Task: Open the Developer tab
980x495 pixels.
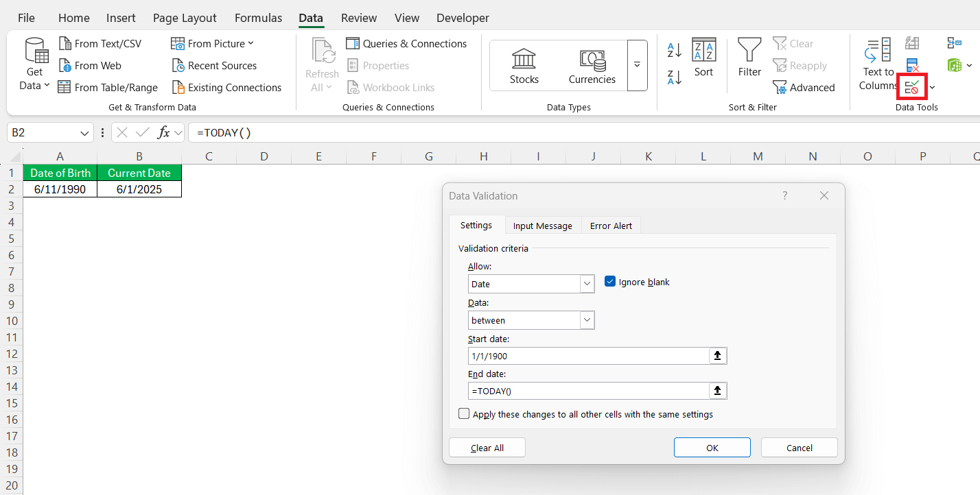Action: (463, 18)
